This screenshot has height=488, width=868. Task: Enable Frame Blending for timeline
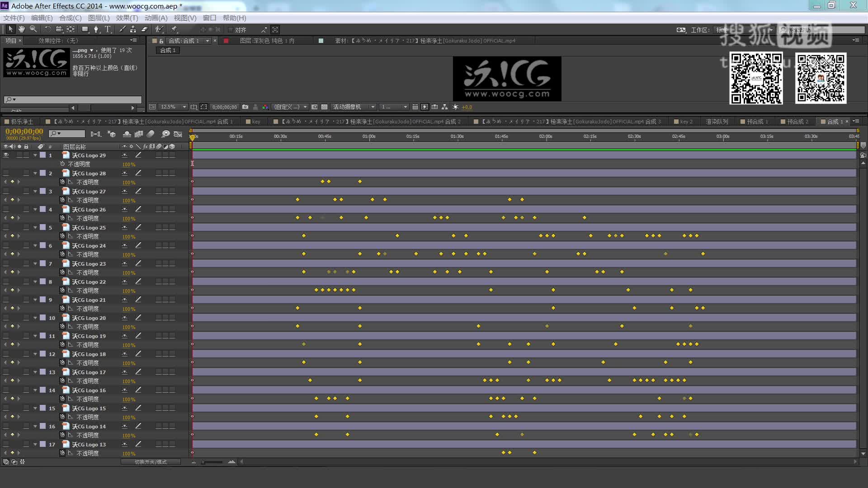139,134
